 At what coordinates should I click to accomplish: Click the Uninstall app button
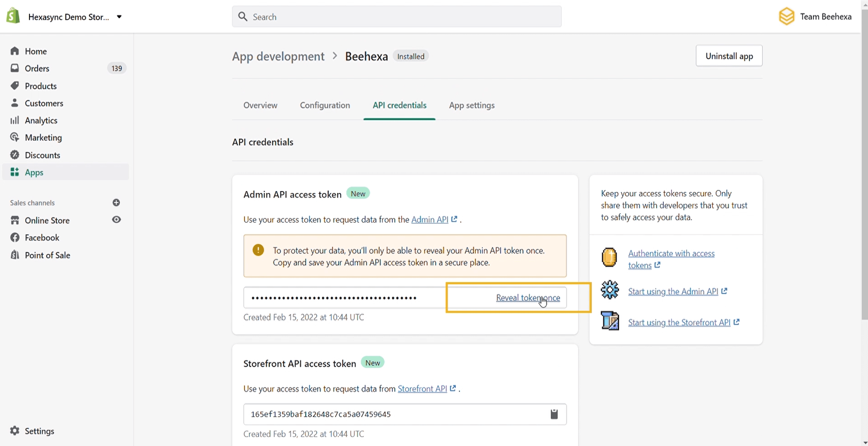coord(729,56)
